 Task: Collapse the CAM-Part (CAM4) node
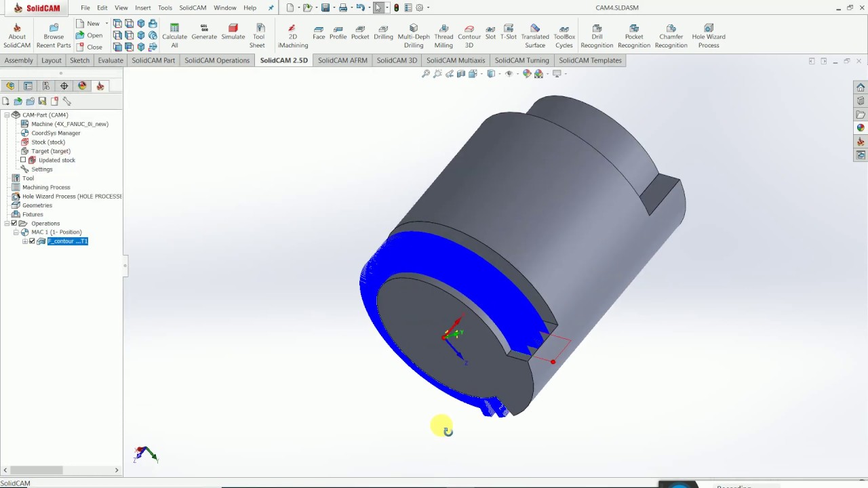pyautogui.click(x=7, y=115)
